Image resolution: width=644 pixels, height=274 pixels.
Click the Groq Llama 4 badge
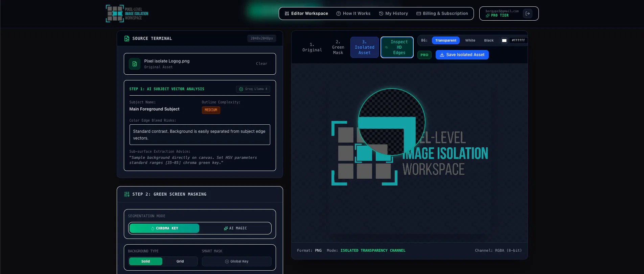tap(253, 89)
